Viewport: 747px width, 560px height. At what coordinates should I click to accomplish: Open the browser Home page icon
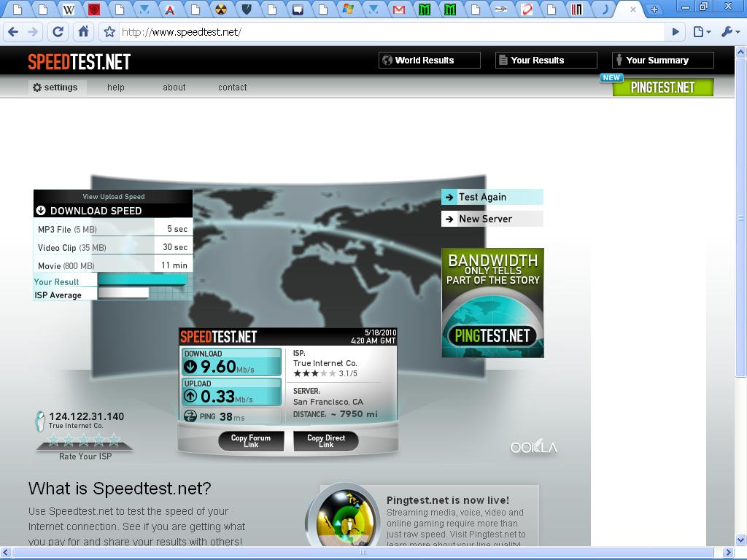click(x=83, y=32)
